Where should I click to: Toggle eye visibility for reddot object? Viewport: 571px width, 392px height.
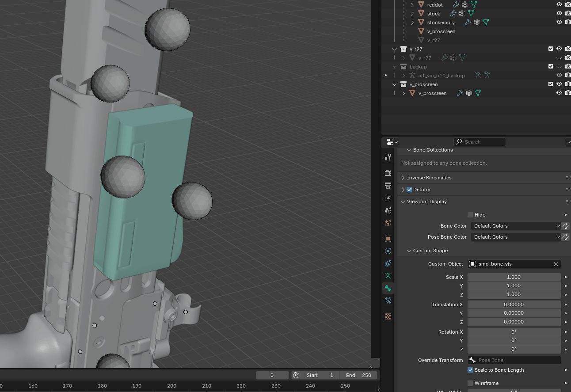559,4
